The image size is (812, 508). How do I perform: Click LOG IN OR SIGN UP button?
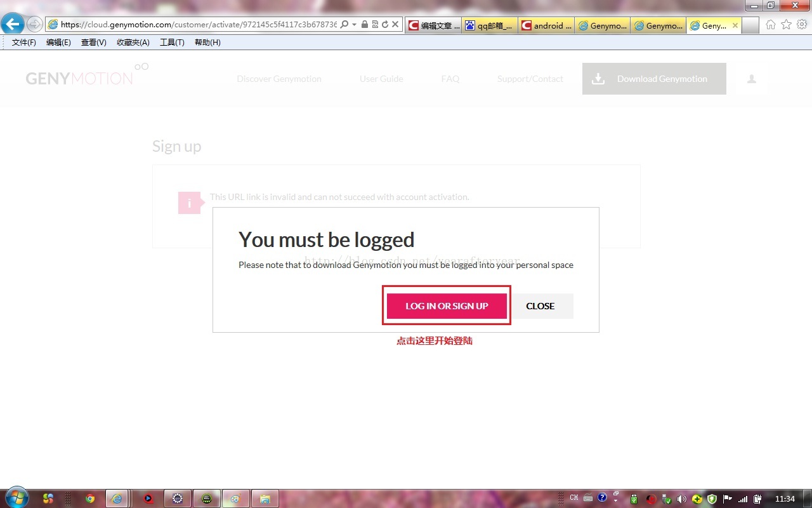(447, 306)
